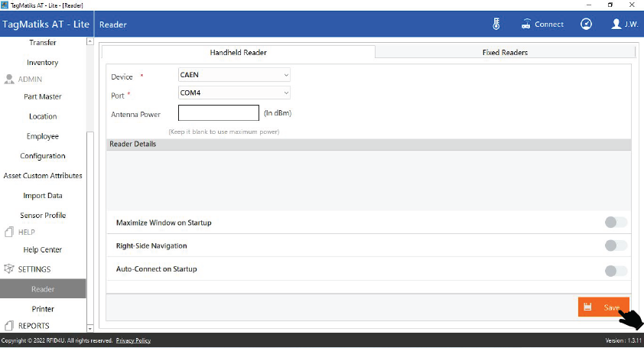Enable Maximize Window on Startup toggle
Viewport: 644px width, 348px height.
tap(615, 223)
